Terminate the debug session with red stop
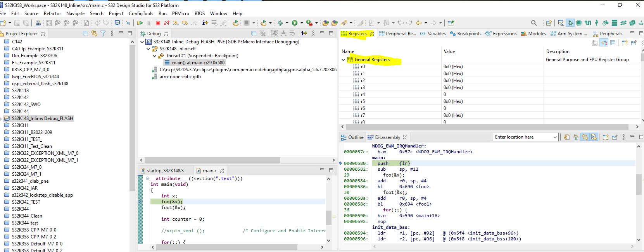Viewport: 644px width, 252px height. tap(158, 23)
